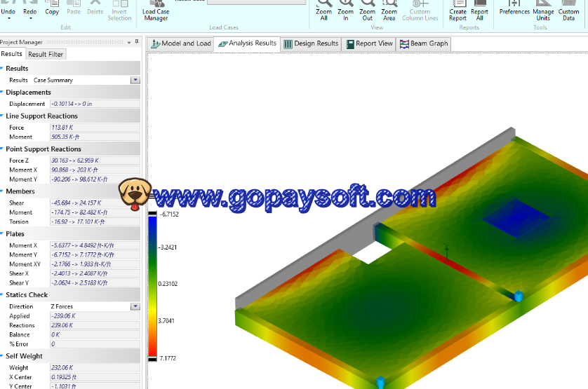Open the Results case dropdown
This screenshot has width=588, height=389.
click(x=135, y=81)
